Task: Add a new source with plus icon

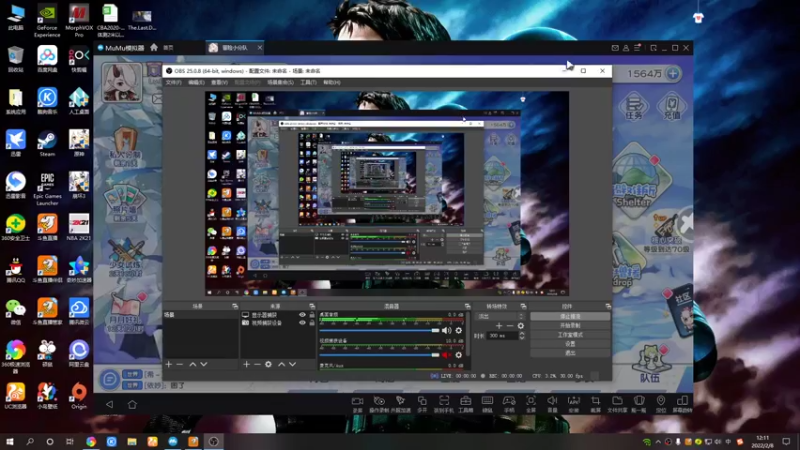Action: 246,364
